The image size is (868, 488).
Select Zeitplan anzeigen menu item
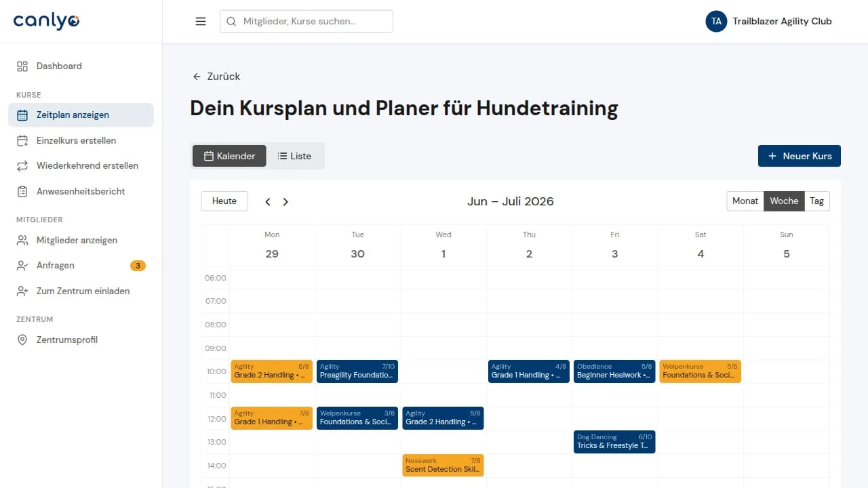(81, 115)
